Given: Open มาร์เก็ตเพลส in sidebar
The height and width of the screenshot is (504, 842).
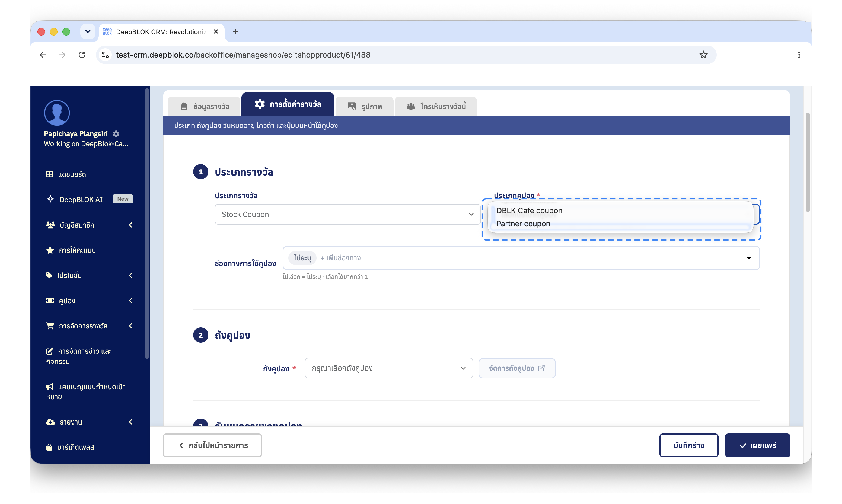Looking at the screenshot, I should click(x=75, y=447).
